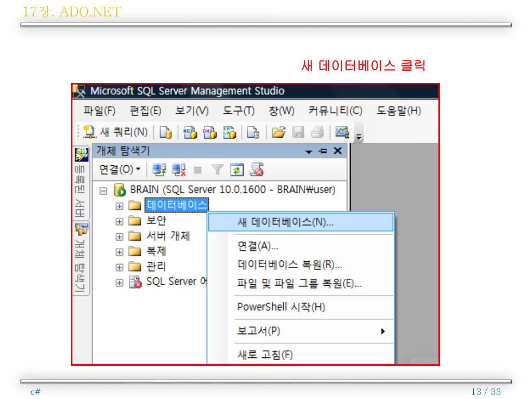This screenshot has height=399, width=532.
Task: Click the SQL Server Compact query icon
Action: (x=253, y=132)
